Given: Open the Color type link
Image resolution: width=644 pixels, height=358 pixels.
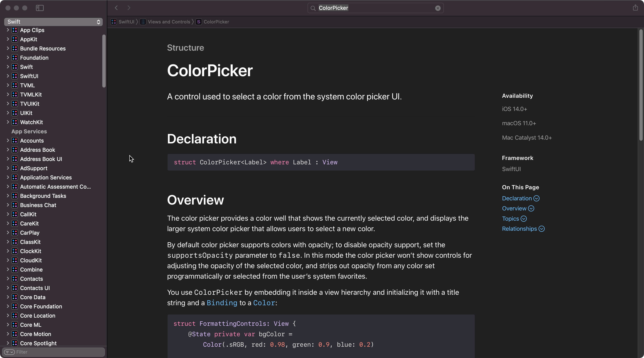Looking at the screenshot, I should [264, 303].
